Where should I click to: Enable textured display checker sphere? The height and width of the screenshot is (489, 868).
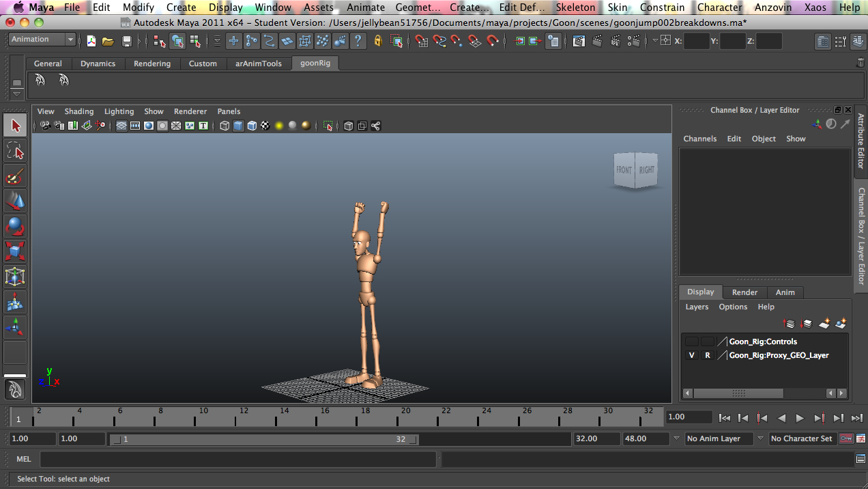265,126
